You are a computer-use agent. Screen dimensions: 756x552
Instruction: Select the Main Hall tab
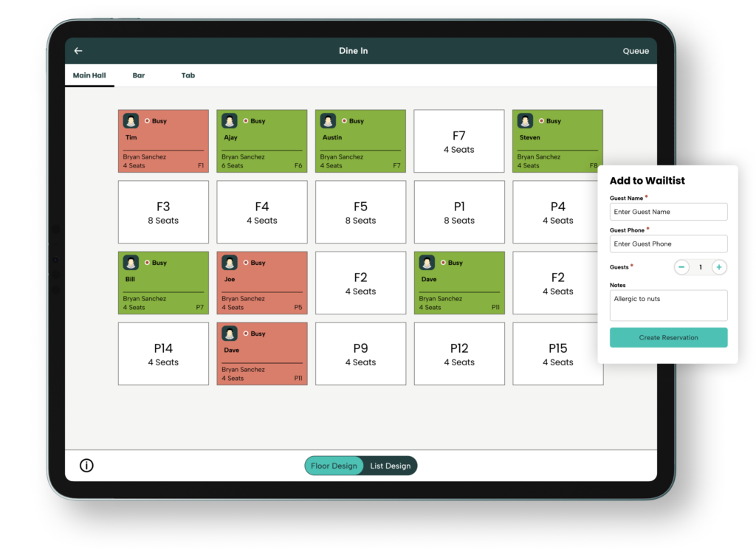(89, 75)
